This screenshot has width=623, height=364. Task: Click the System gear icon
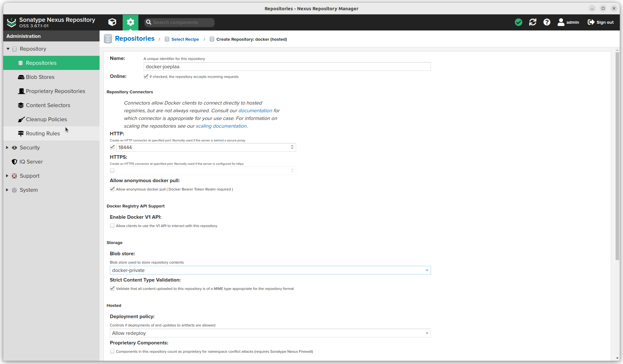click(14, 190)
